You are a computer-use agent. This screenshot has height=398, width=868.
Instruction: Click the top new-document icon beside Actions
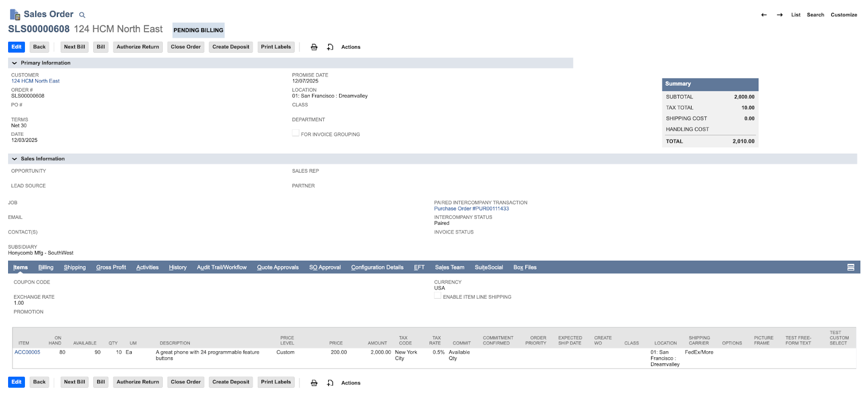(x=330, y=47)
